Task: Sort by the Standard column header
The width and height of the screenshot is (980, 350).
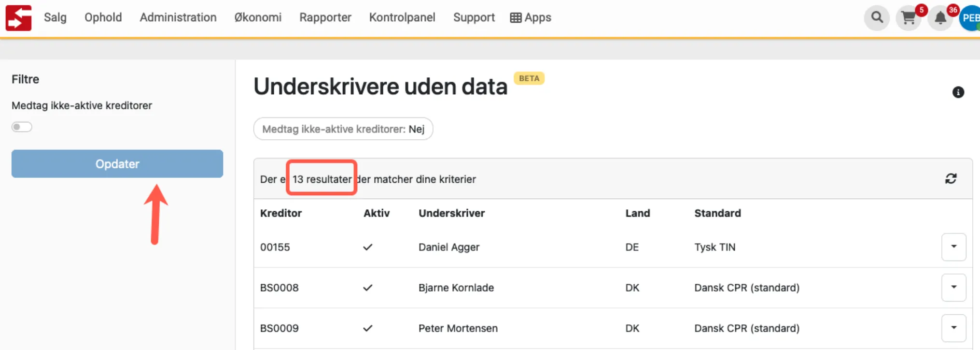Action: click(x=717, y=213)
